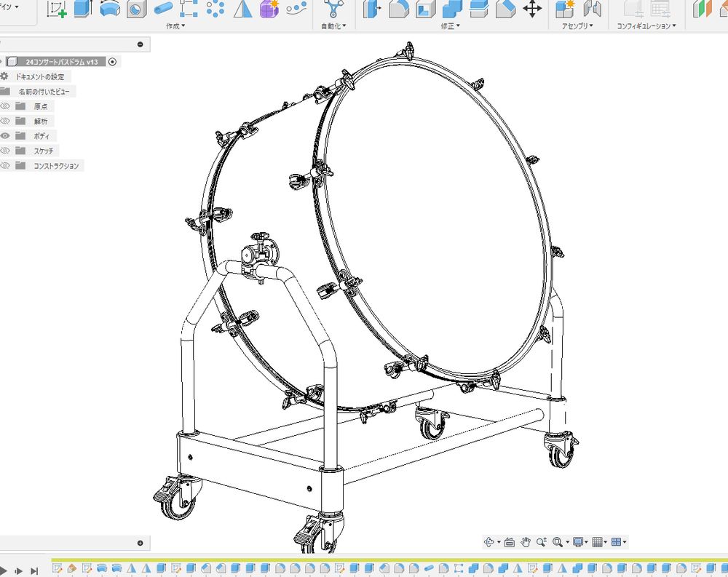Open the Viewports dropdown arrow
The height and width of the screenshot is (577, 728).
625,542
